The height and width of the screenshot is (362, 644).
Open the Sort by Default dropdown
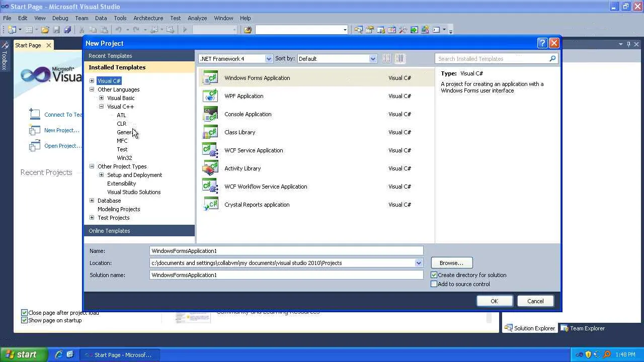pos(337,59)
